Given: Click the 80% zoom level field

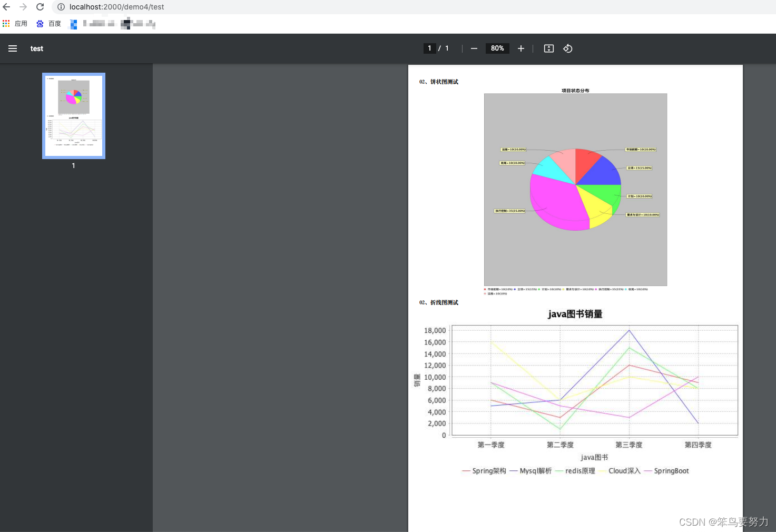Looking at the screenshot, I should point(497,48).
